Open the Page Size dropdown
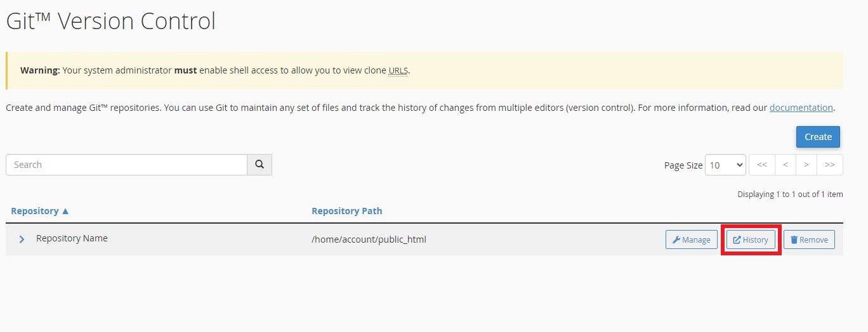 coord(725,165)
